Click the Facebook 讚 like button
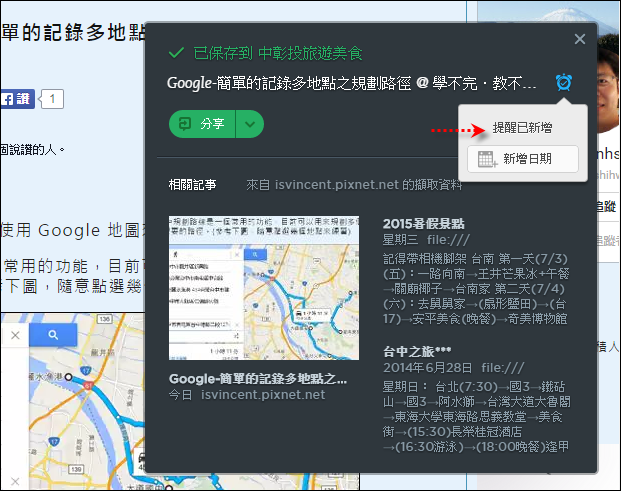The image size is (621, 491). click(17, 99)
